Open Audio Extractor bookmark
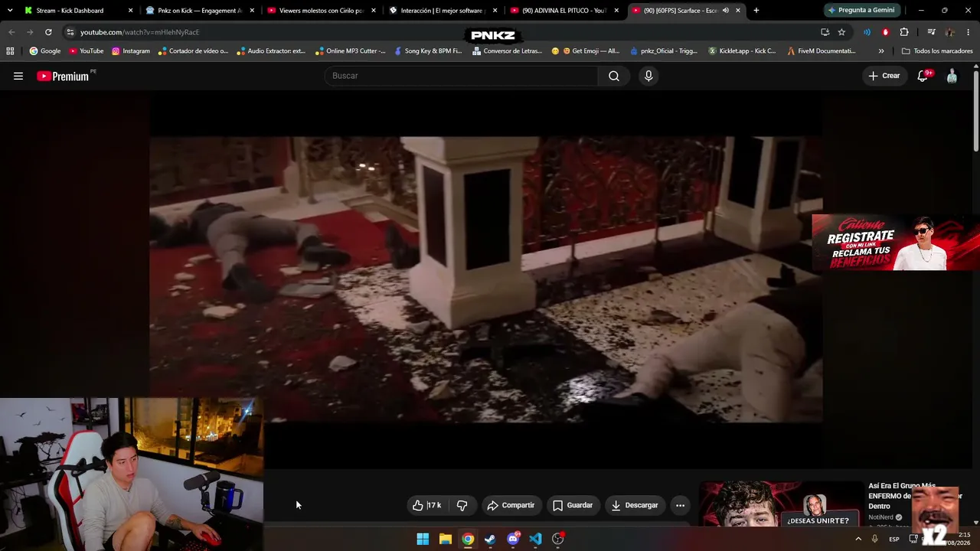The height and width of the screenshot is (551, 980). tap(271, 51)
